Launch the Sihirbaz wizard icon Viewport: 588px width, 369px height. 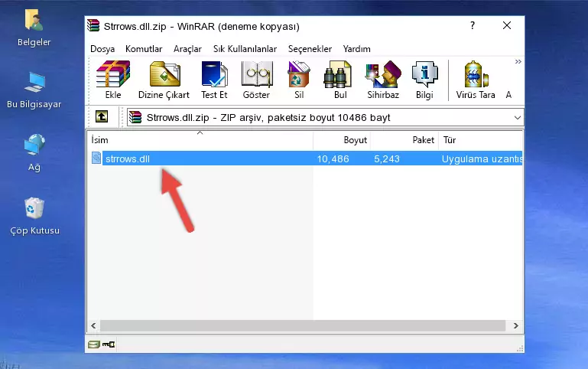point(383,80)
